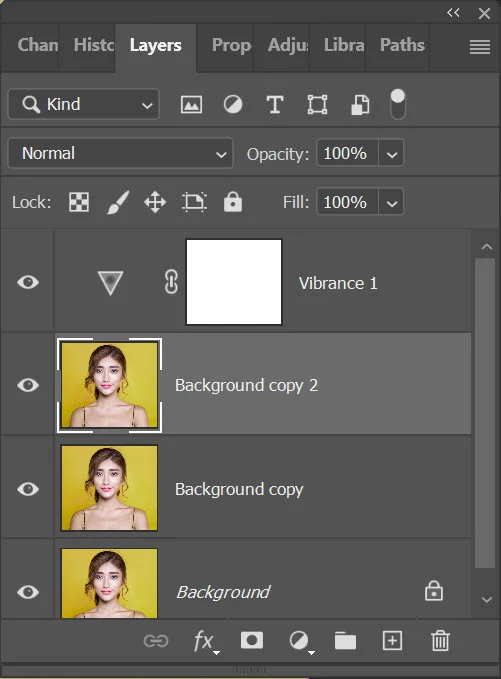This screenshot has height=679, width=501.
Task: Select Background copy layer thumbnail
Action: [x=110, y=488]
